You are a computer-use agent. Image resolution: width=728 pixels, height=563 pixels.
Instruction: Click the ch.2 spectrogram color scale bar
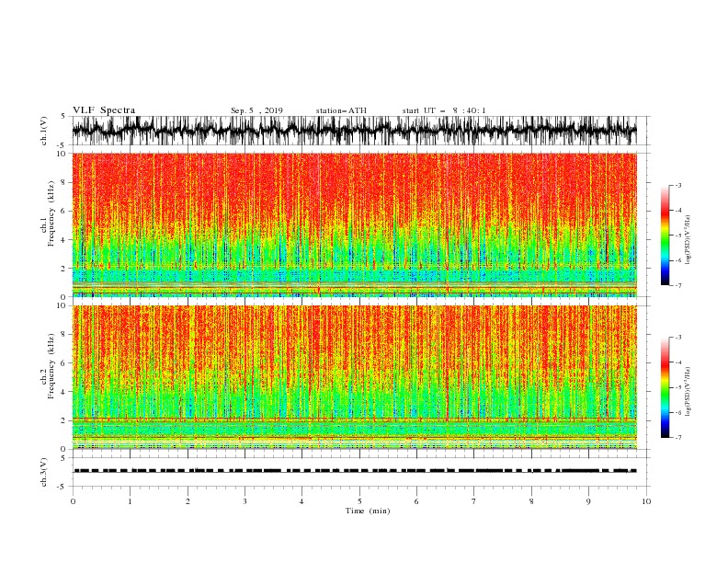(x=665, y=387)
